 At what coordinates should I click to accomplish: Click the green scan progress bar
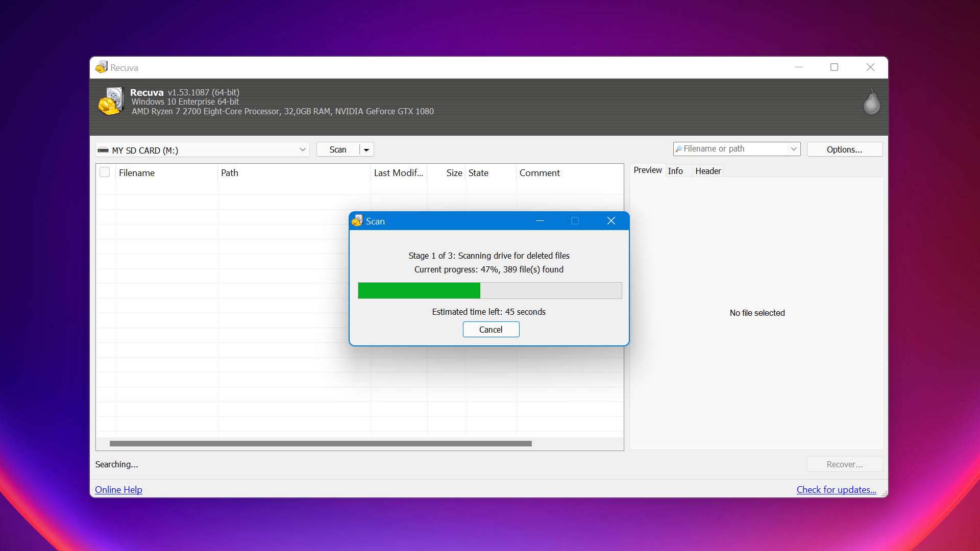point(490,290)
